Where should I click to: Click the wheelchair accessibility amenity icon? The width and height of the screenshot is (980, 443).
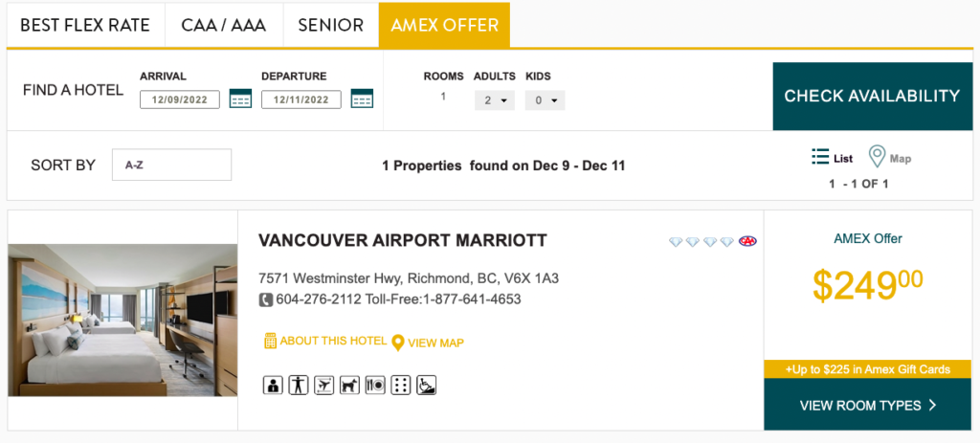click(428, 385)
